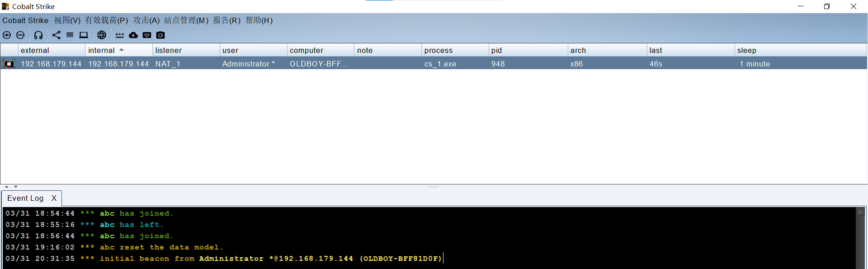
Task: Click log line 18:54:44 abc has joined
Action: pyautogui.click(x=90, y=213)
